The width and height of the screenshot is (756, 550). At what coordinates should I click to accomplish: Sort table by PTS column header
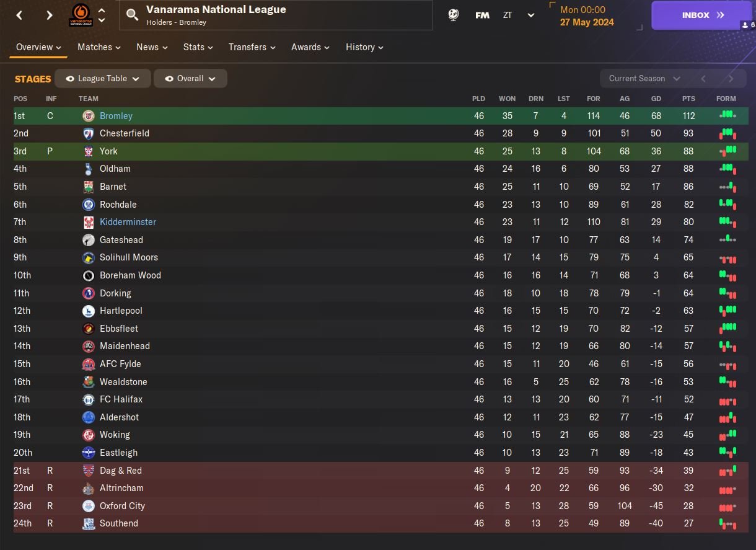688,99
